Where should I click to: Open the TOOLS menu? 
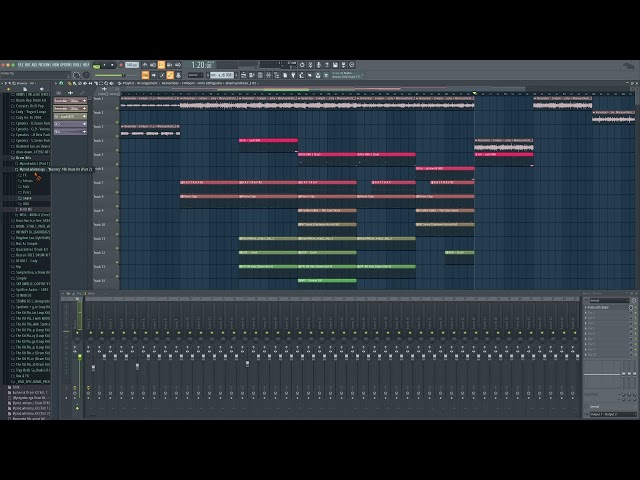78,65
